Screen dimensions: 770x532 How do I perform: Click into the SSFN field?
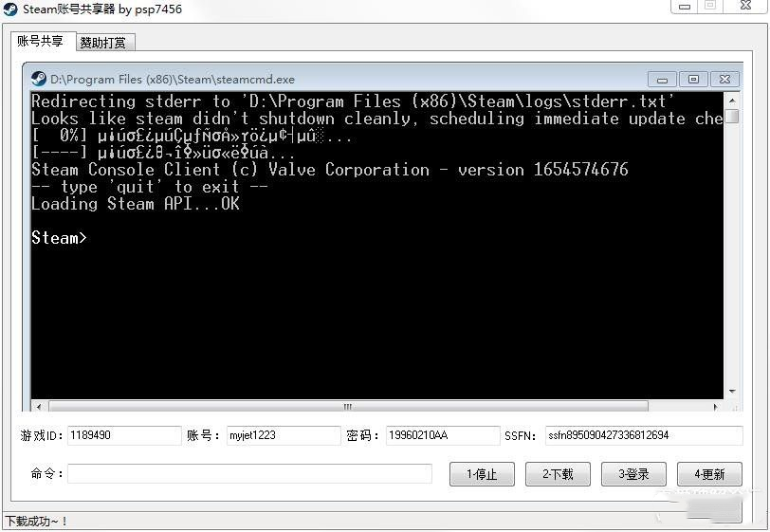point(644,435)
